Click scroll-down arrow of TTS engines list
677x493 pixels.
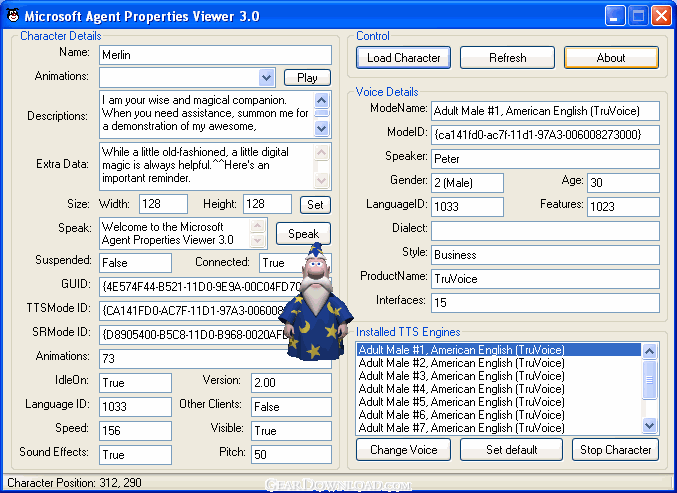649,426
